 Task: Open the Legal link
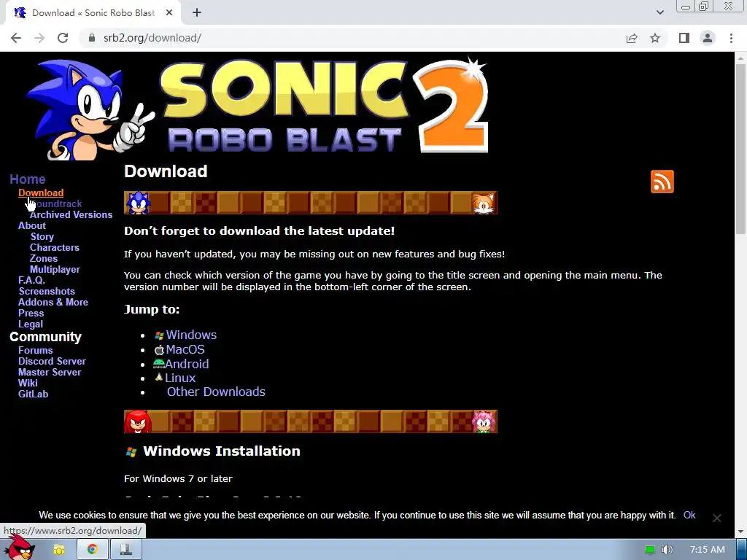(31, 324)
